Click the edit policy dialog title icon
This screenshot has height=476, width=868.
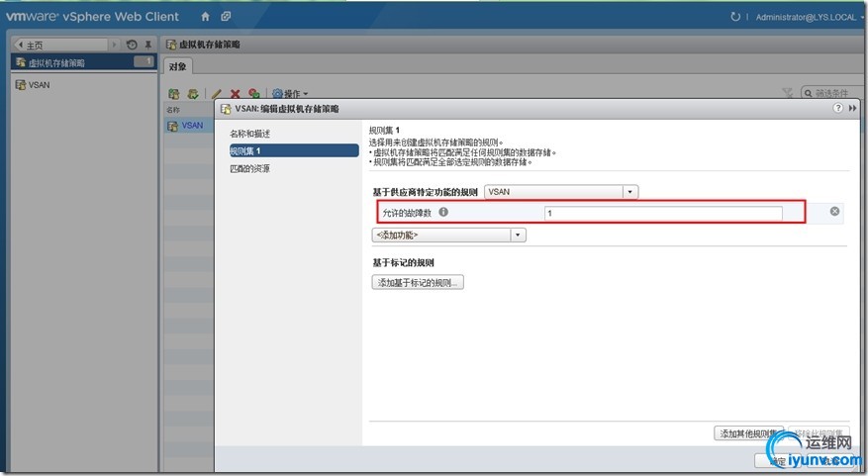(226, 109)
